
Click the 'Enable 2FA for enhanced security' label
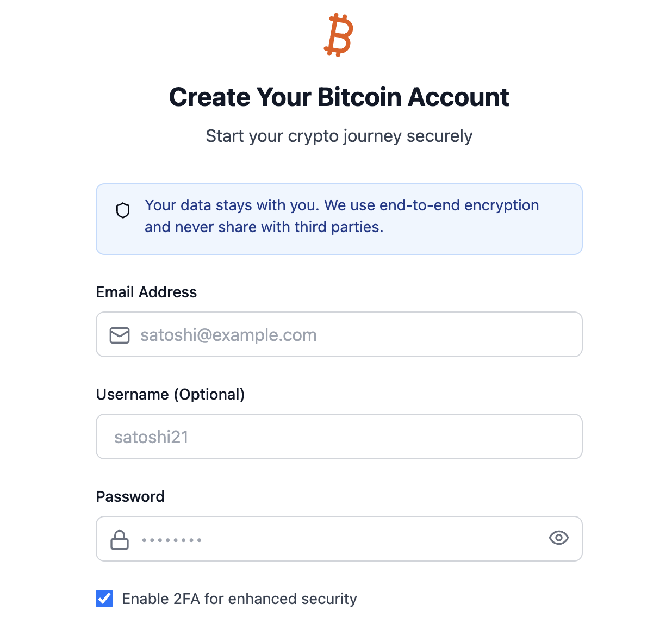pos(239,599)
